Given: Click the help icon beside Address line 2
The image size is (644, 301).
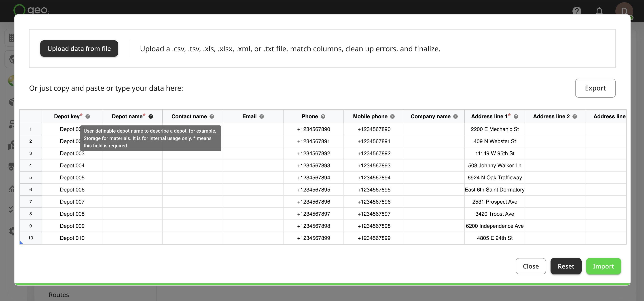Looking at the screenshot, I should click(x=574, y=116).
